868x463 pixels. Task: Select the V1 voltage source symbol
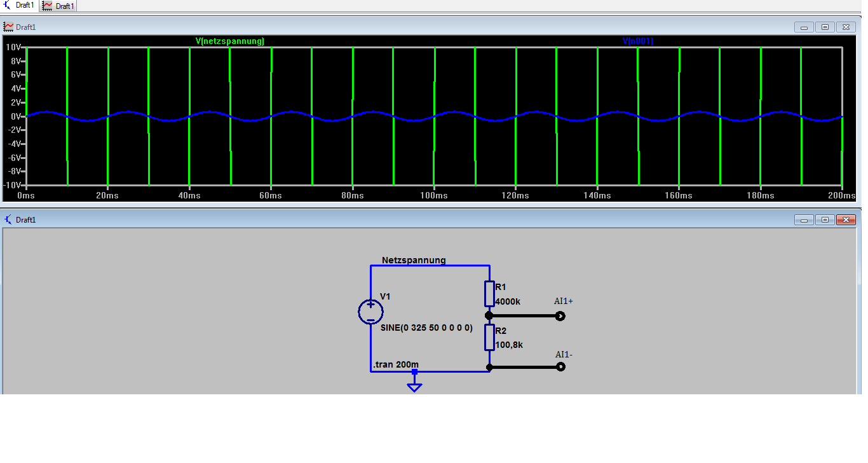click(370, 312)
